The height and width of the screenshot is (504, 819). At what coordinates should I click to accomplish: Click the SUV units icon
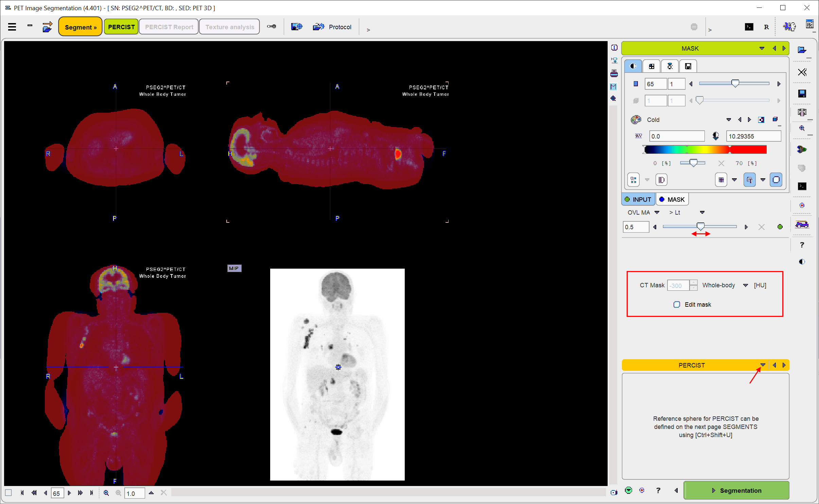639,136
